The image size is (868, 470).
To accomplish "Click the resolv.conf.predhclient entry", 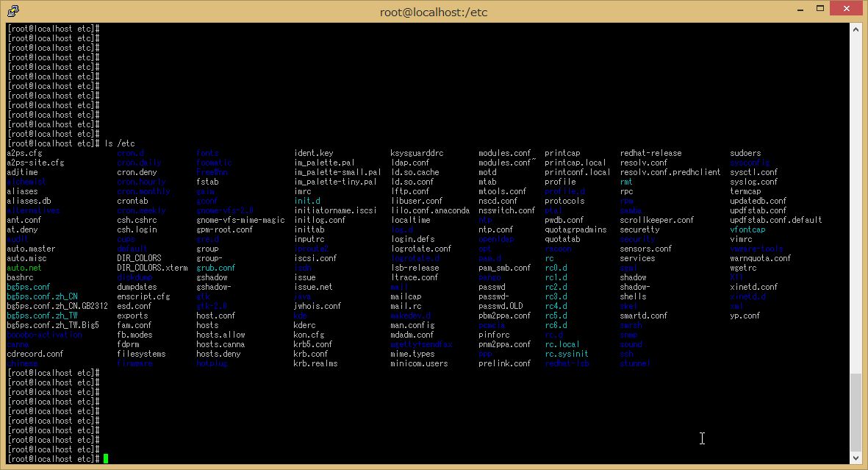I will tap(670, 172).
